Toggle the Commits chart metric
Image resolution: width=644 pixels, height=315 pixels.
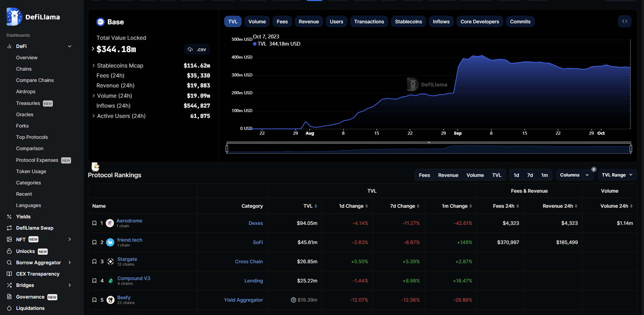coord(520,21)
